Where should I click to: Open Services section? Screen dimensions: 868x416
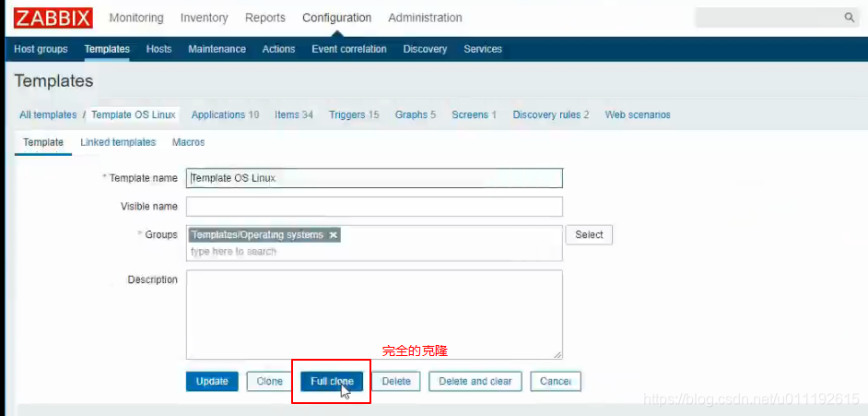pyautogui.click(x=483, y=49)
